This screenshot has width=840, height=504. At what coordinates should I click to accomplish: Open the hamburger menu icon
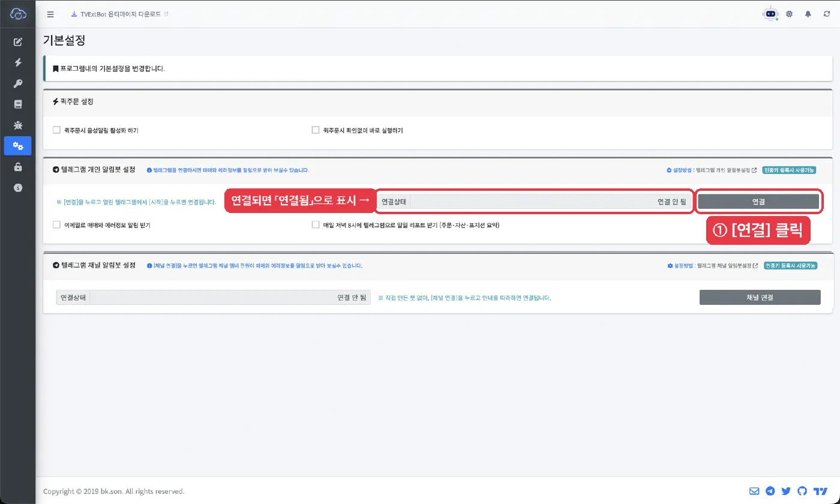[x=50, y=14]
